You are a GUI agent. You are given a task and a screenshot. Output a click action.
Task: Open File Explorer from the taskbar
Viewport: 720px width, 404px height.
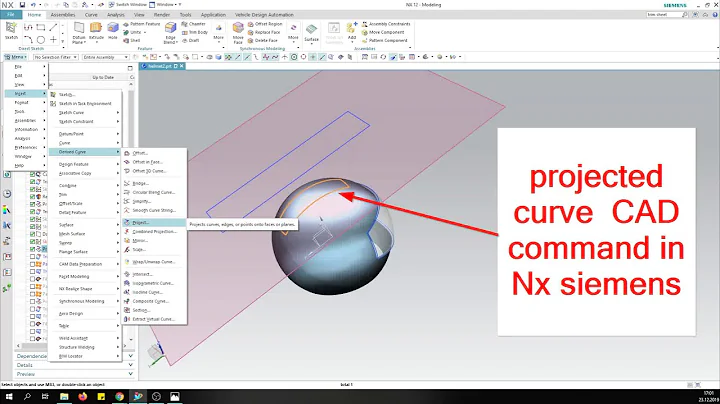(64, 396)
